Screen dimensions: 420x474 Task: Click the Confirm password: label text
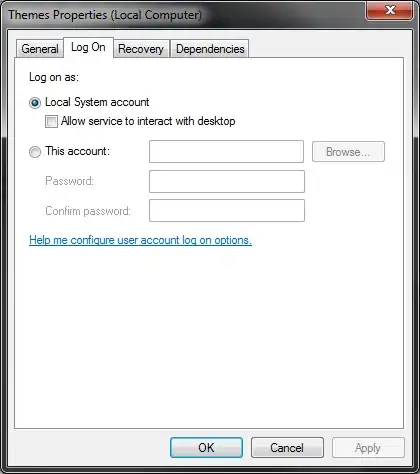point(88,211)
